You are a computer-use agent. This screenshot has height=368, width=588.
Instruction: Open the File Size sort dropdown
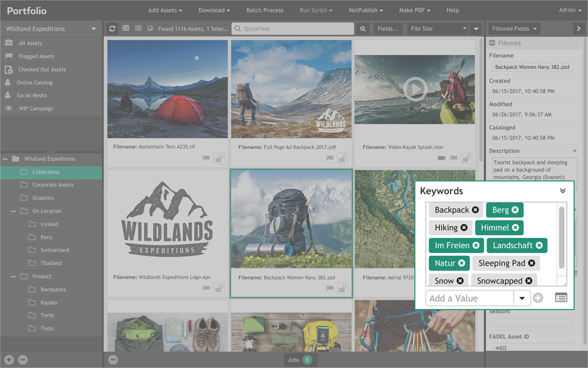(x=438, y=29)
